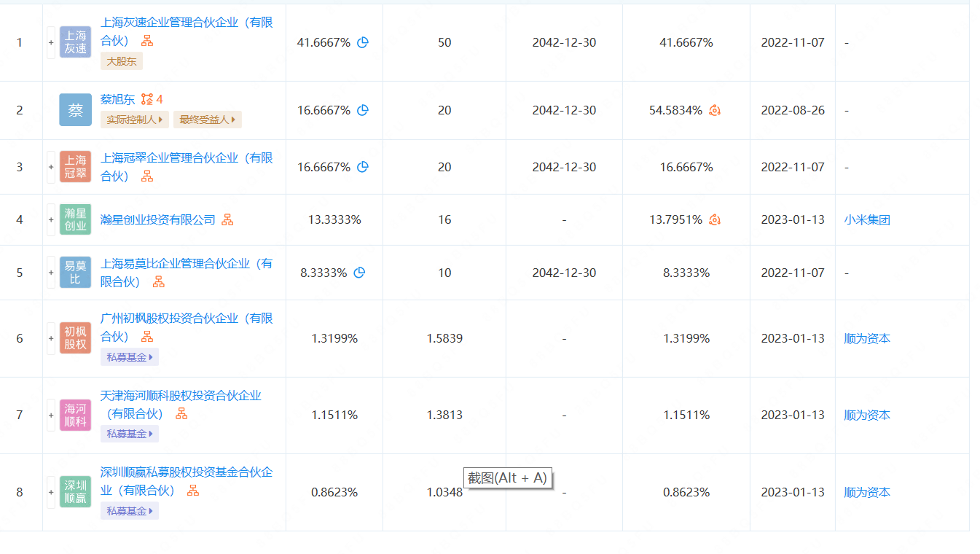Open 上海冠翠企业管理合伙企业 company link
The height and width of the screenshot is (554, 980).
pyautogui.click(x=187, y=158)
